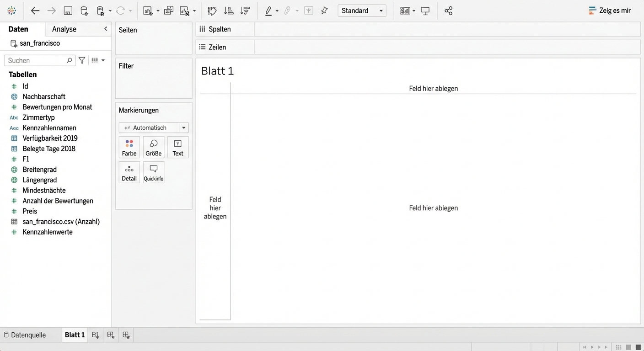
Task: Click the pin (fix axes) toolbar icon
Action: pos(324,11)
